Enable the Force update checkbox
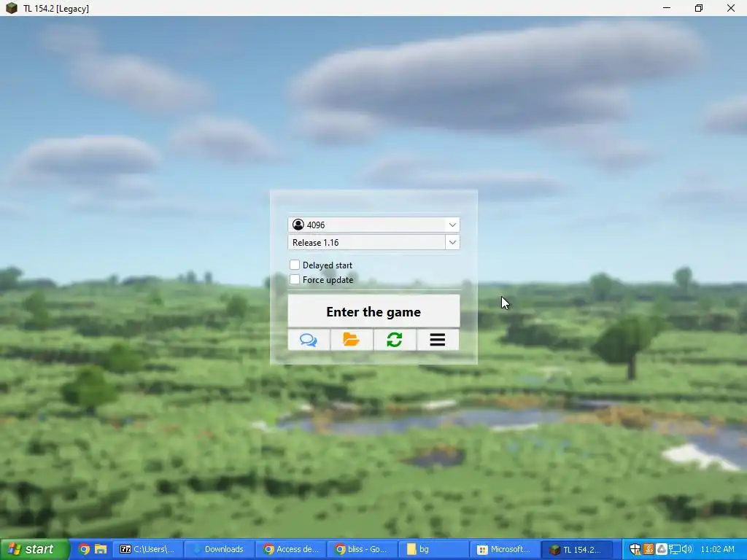747x560 pixels. [x=295, y=279]
